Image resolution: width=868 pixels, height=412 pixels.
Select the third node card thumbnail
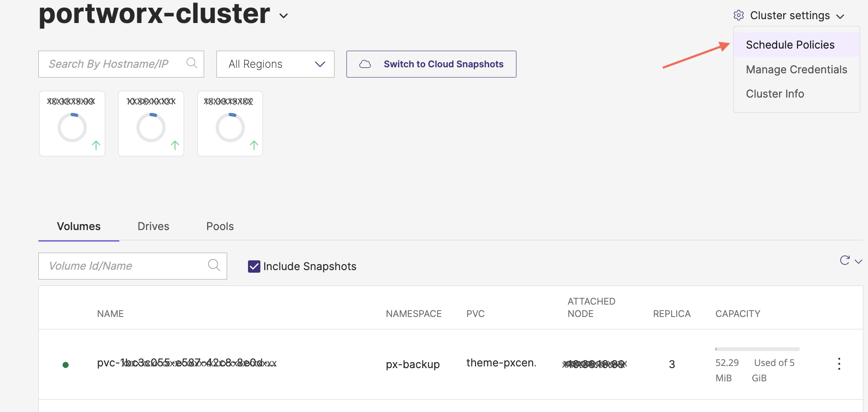[x=230, y=124]
